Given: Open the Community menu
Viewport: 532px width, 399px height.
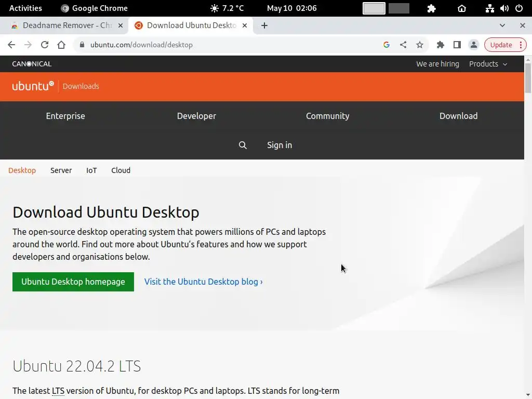Looking at the screenshot, I should pos(327,116).
